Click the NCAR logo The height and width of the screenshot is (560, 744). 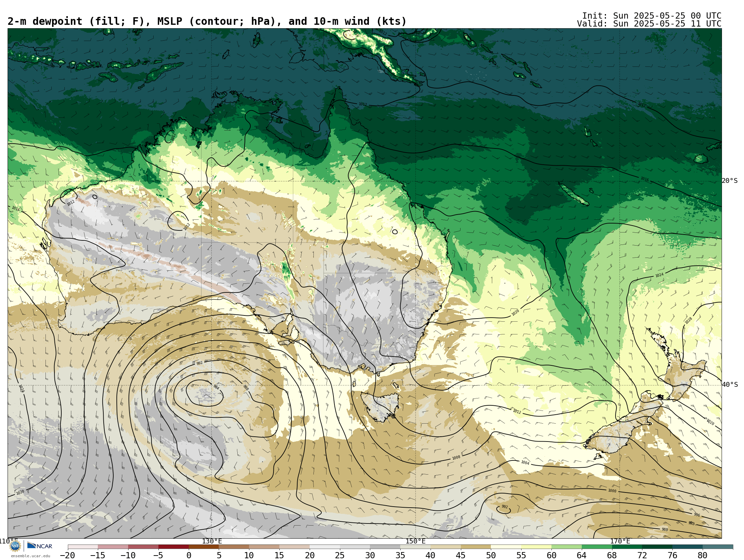click(40, 546)
